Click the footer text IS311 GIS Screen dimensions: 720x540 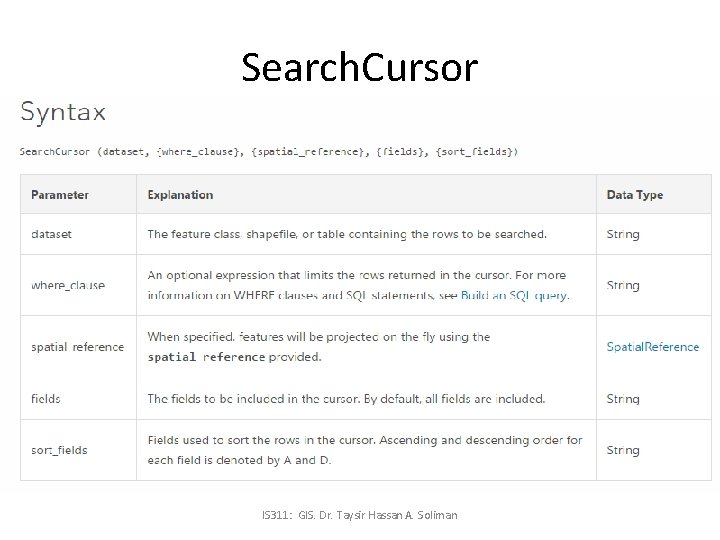[x=359, y=515]
